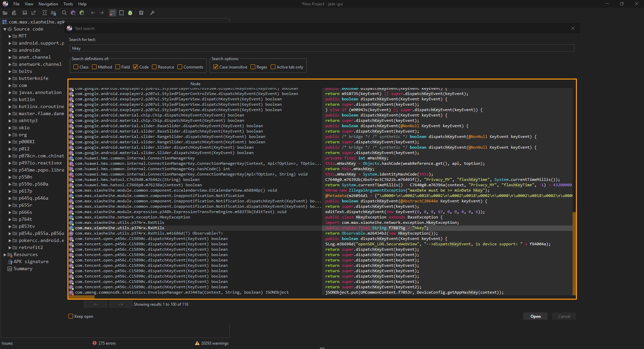The image size is (644, 349).
Task: Expand the MTT package
Action: (x=10, y=36)
